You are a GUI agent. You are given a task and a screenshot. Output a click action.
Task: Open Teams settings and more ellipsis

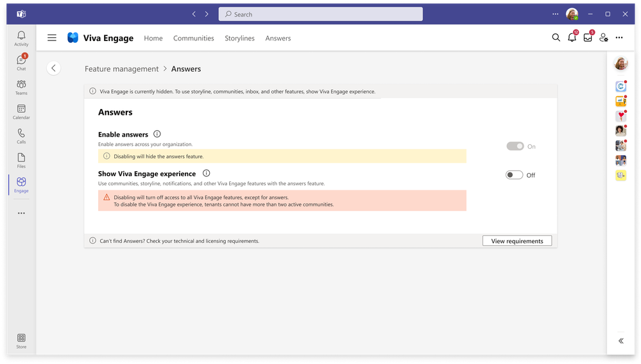point(555,14)
